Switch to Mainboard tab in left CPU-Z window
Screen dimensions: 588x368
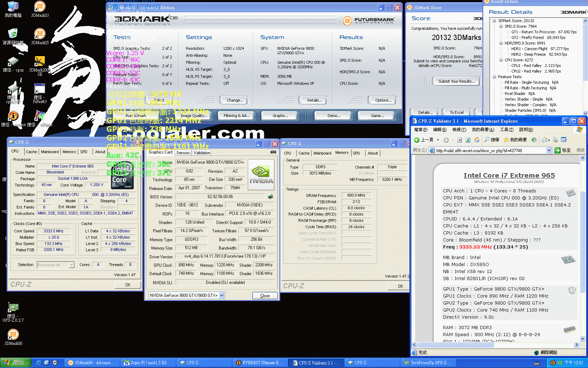click(x=50, y=152)
